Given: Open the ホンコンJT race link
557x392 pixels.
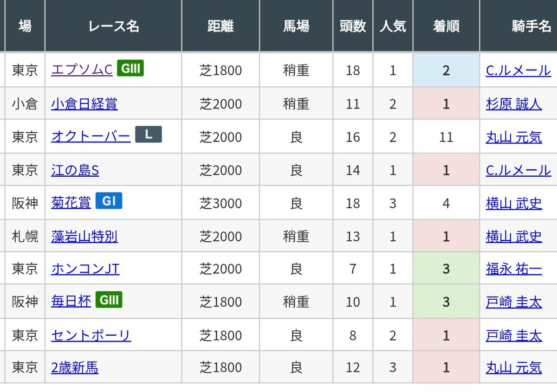Looking at the screenshot, I should point(85,269).
